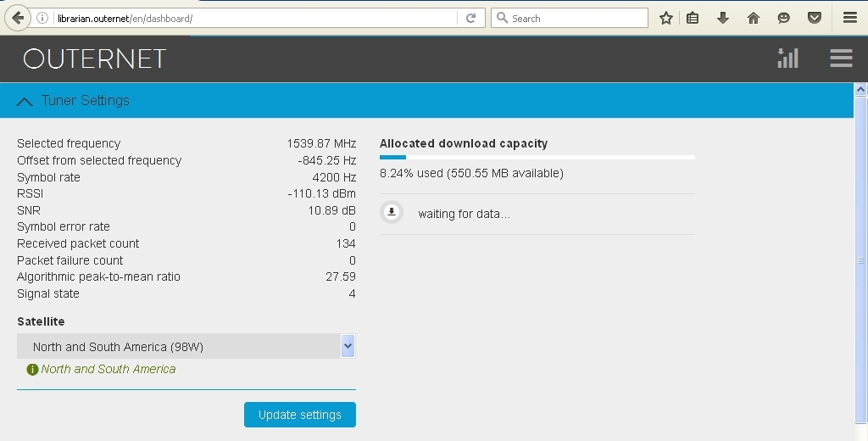Click the allocated download capacity progress bar
The width and height of the screenshot is (868, 441).
537,157
